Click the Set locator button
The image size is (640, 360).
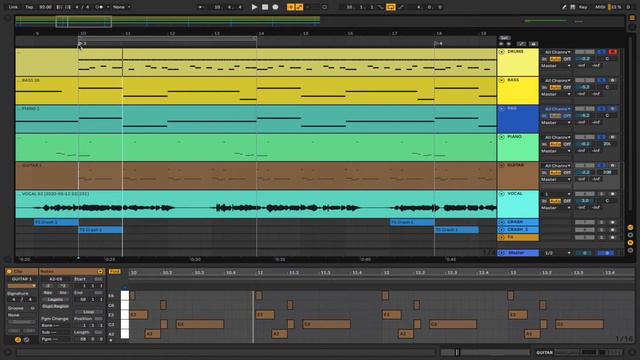coord(504,38)
